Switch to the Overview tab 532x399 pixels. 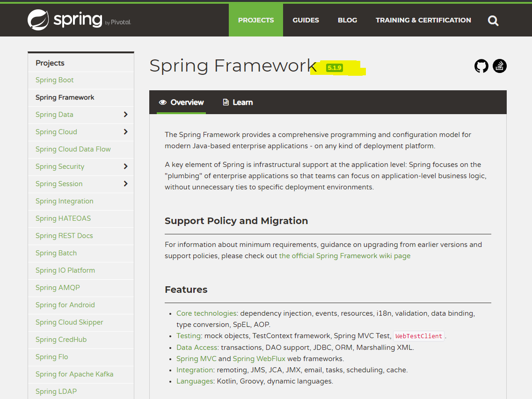(x=181, y=102)
